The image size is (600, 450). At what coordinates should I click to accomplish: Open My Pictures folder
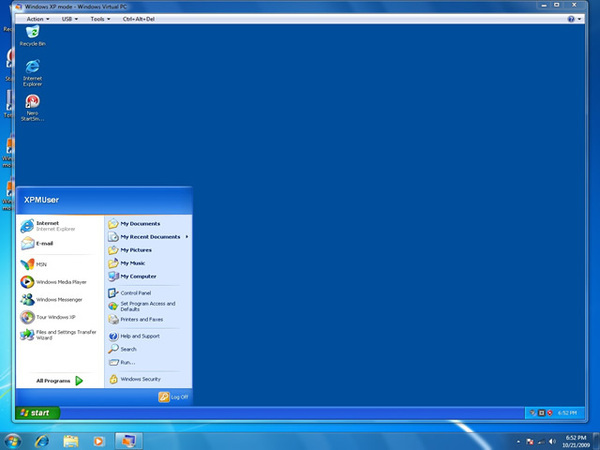pyautogui.click(x=130, y=250)
